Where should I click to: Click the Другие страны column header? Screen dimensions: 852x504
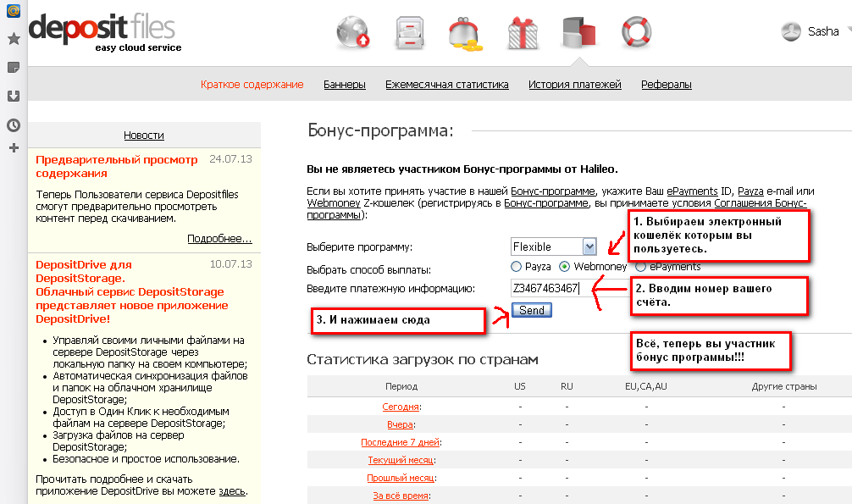click(784, 386)
